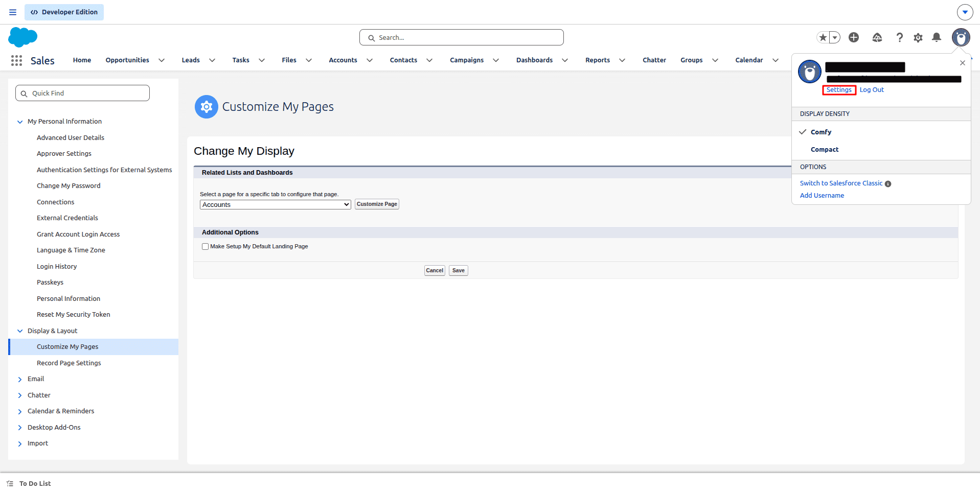Click Add Username link
The height and width of the screenshot is (493, 980).
coord(822,196)
